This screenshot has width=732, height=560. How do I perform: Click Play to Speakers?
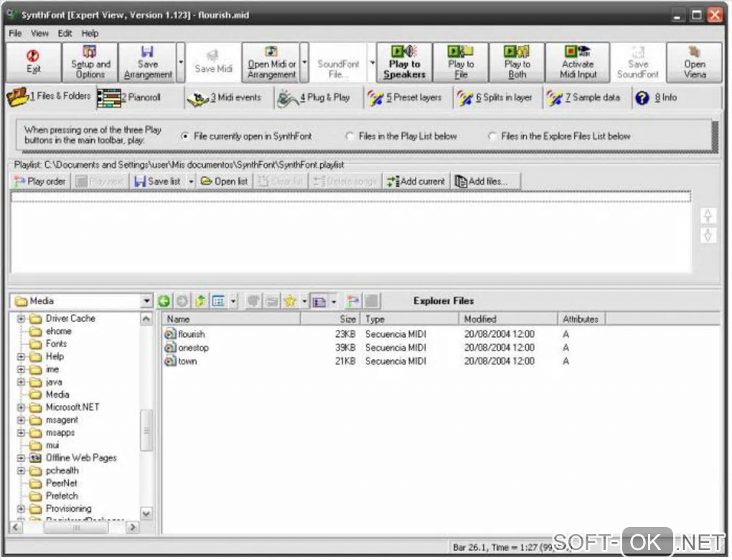point(404,62)
